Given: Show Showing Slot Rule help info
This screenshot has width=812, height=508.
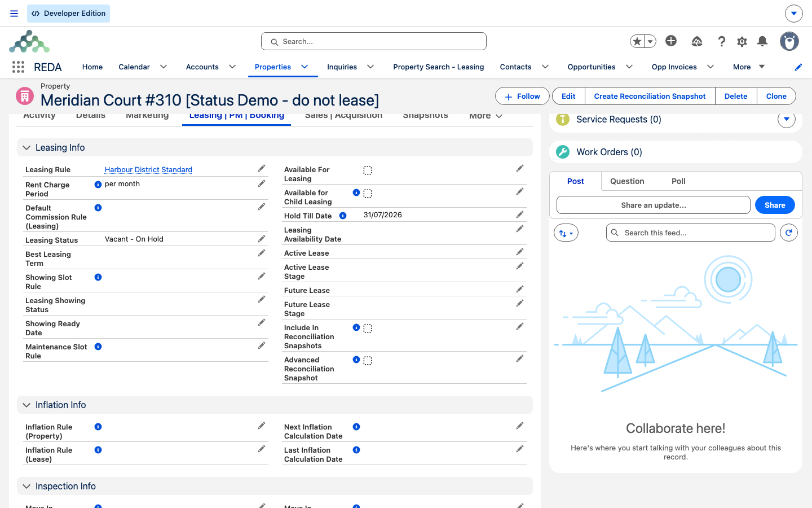Looking at the screenshot, I should point(98,277).
